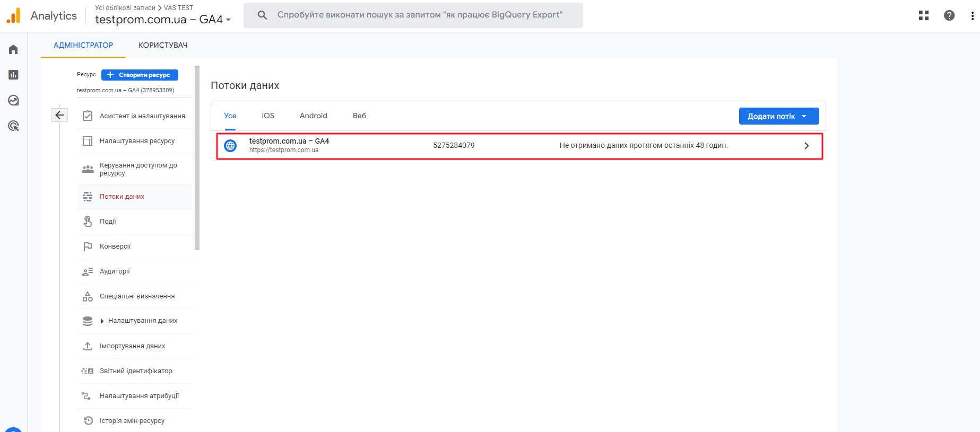The image size is (980, 432).
Task: Open the three-dot more options menu
Action: 972,15
